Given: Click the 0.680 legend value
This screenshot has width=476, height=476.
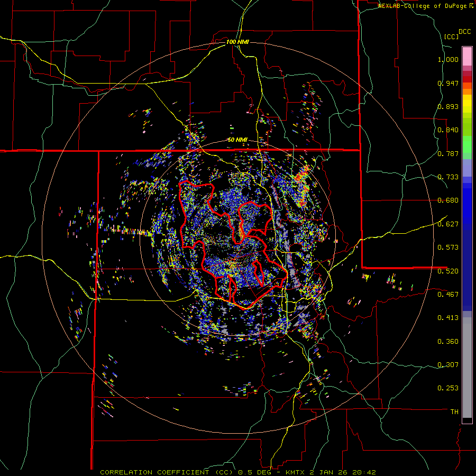Looking at the screenshot, I should pyautogui.click(x=448, y=200).
